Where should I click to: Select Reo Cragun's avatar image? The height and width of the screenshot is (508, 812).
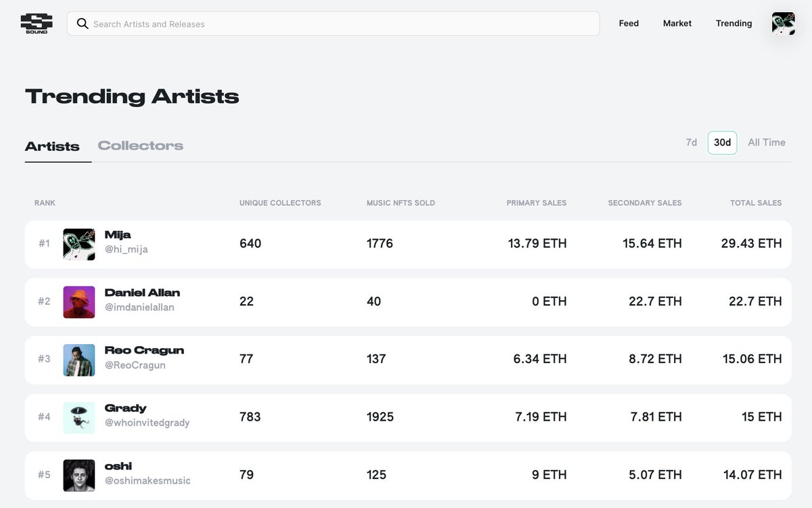pos(79,360)
